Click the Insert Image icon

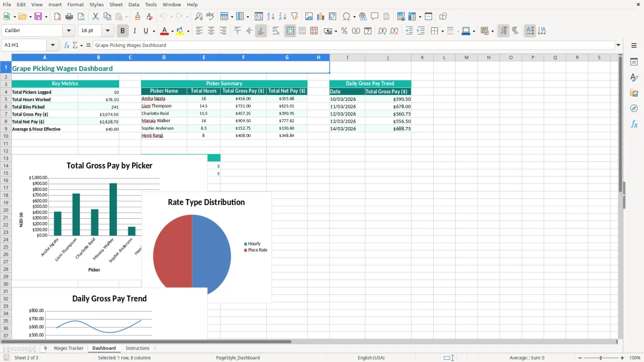[309, 17]
